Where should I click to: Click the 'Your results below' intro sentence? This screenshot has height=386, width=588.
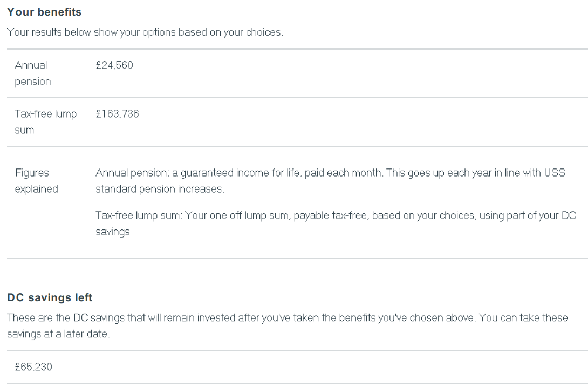[145, 32]
